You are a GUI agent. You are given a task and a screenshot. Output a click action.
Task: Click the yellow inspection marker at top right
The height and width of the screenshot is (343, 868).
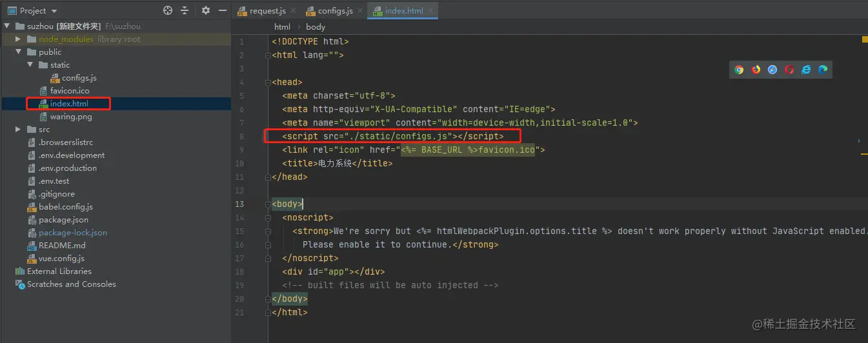click(865, 40)
